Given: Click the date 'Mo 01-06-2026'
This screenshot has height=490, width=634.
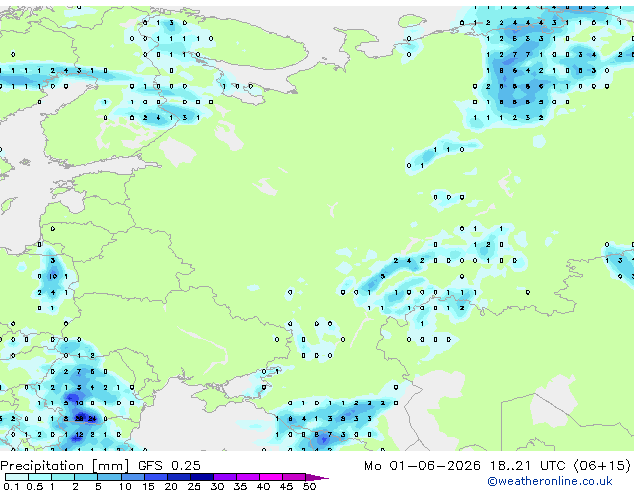Looking at the screenshot, I should coord(422,466).
